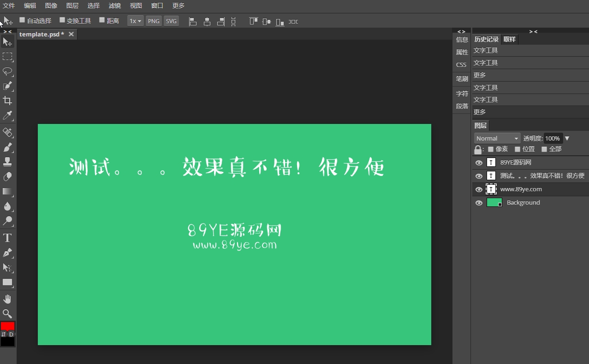Open the opacity slider arrow
Image resolution: width=589 pixels, height=364 pixels.
click(567, 138)
